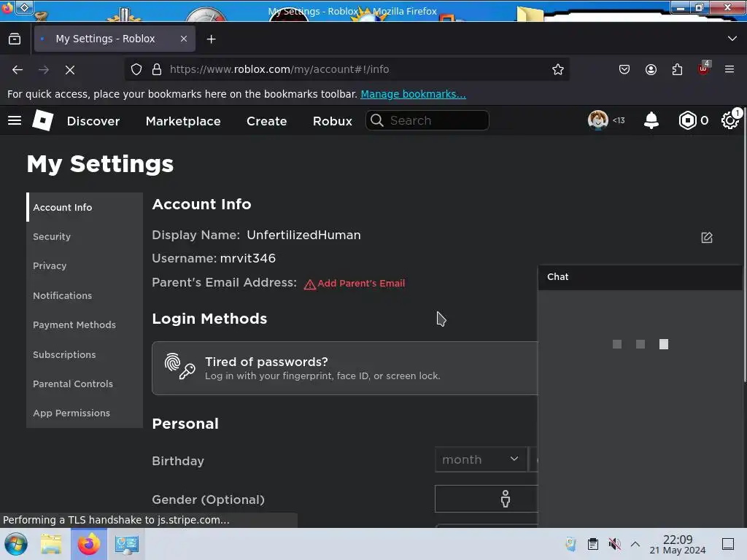Open the clock showing 22:09

(x=678, y=544)
